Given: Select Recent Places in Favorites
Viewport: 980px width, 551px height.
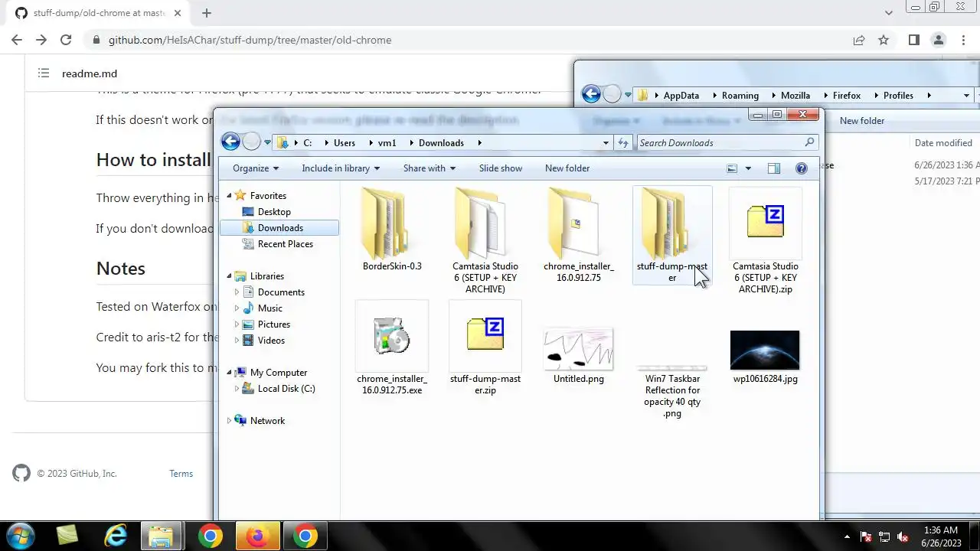Looking at the screenshot, I should coord(285,244).
